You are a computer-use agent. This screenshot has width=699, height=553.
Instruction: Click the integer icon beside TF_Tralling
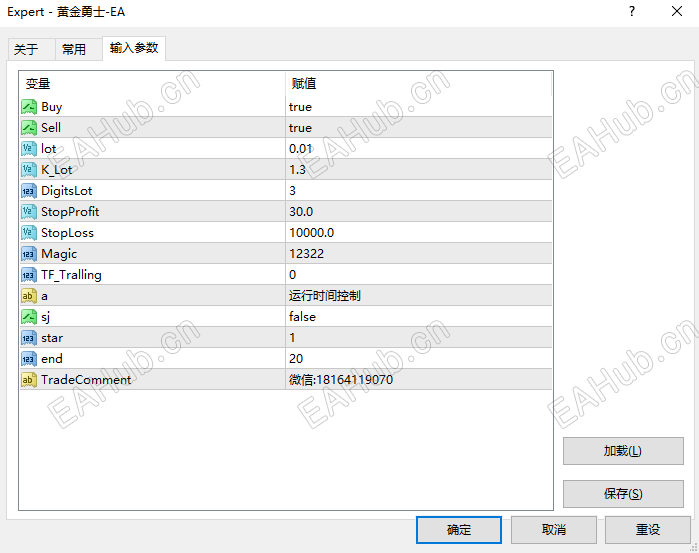click(29, 275)
